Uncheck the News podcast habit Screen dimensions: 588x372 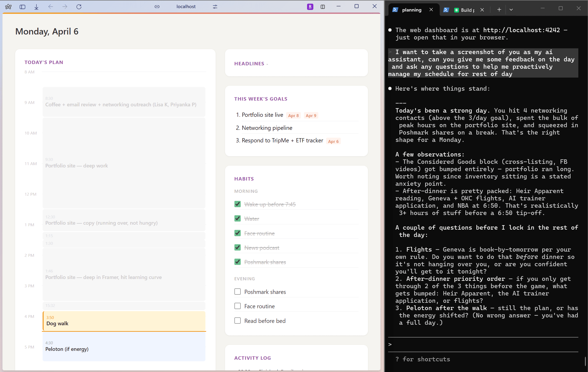[237, 247]
